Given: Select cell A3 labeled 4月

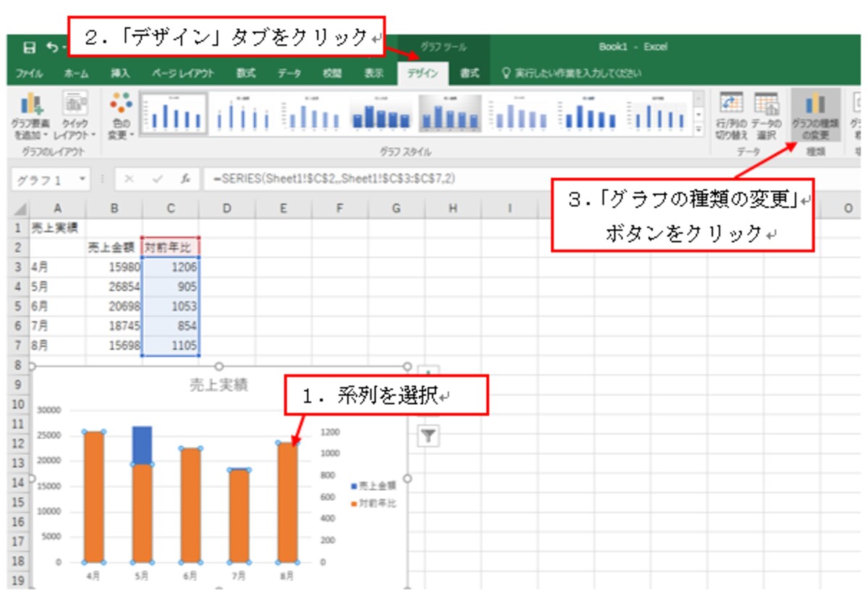Looking at the screenshot, I should pyautogui.click(x=57, y=267).
